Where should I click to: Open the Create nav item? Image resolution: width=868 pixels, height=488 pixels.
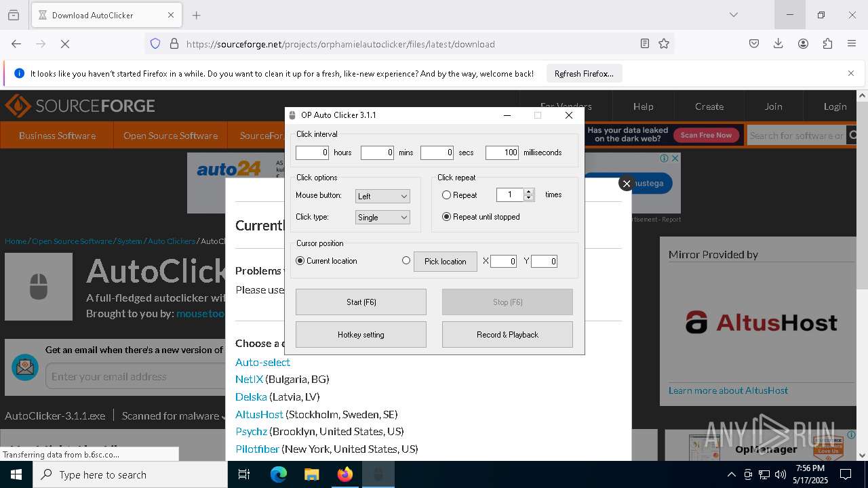[709, 106]
